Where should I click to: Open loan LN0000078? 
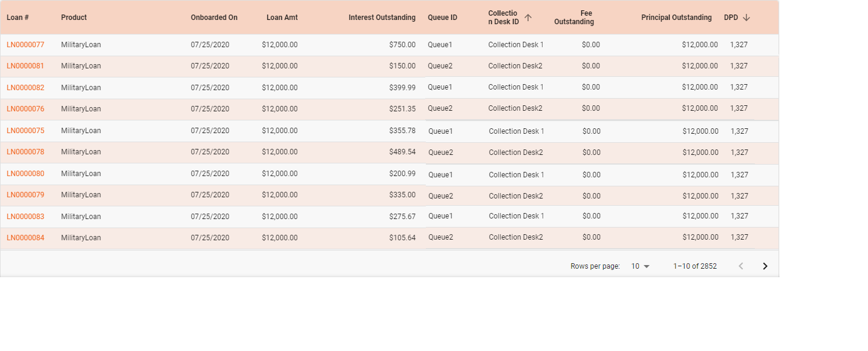coord(25,152)
